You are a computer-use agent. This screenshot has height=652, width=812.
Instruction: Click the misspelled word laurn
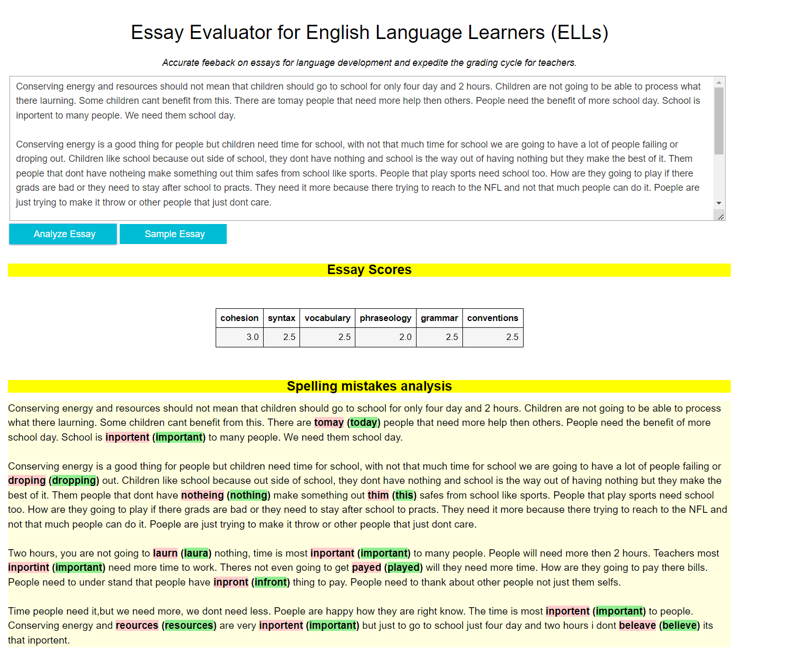click(x=165, y=553)
